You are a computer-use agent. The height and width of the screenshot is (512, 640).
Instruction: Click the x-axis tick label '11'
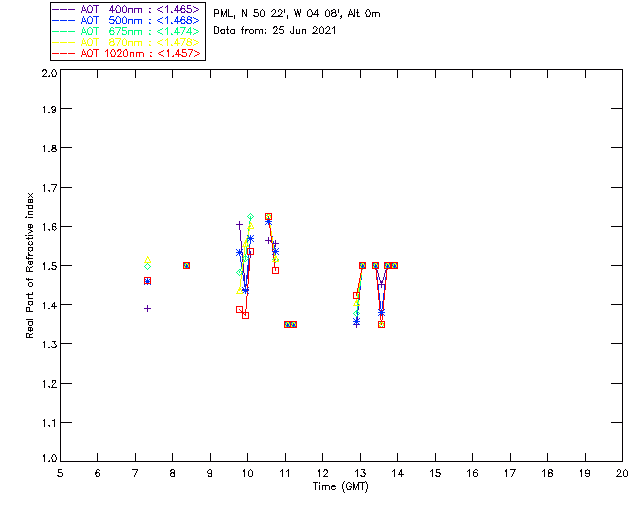(285, 473)
